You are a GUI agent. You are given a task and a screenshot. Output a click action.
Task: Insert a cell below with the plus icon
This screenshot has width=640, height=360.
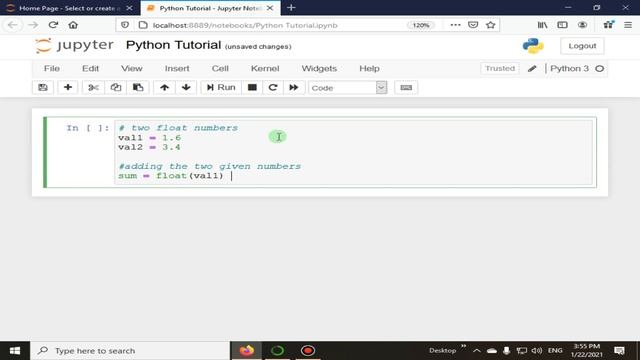point(68,87)
